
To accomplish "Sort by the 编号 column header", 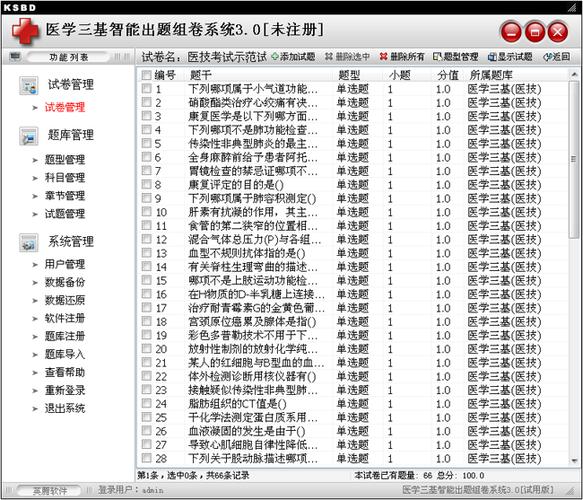I will [165, 75].
